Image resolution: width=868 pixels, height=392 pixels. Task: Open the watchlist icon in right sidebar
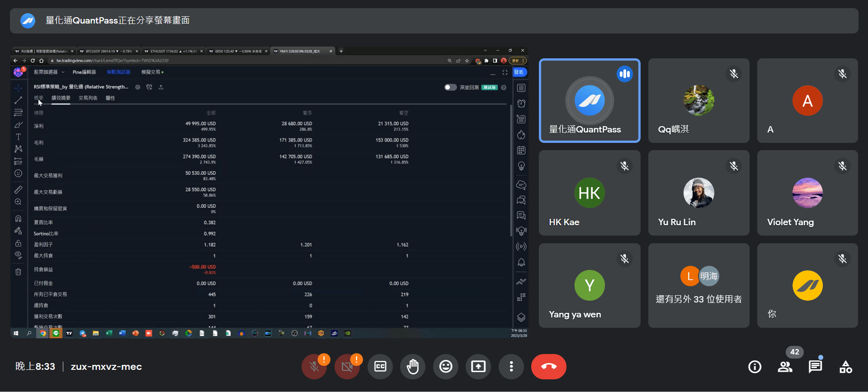point(521,88)
